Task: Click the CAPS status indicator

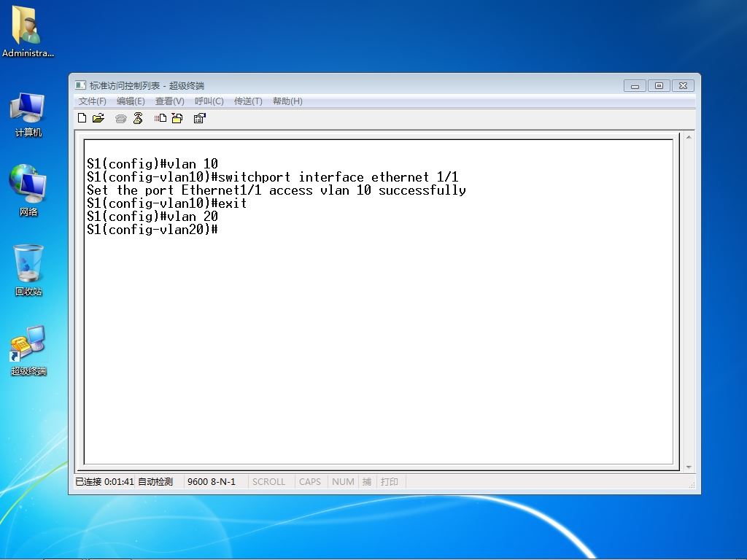Action: [x=309, y=481]
